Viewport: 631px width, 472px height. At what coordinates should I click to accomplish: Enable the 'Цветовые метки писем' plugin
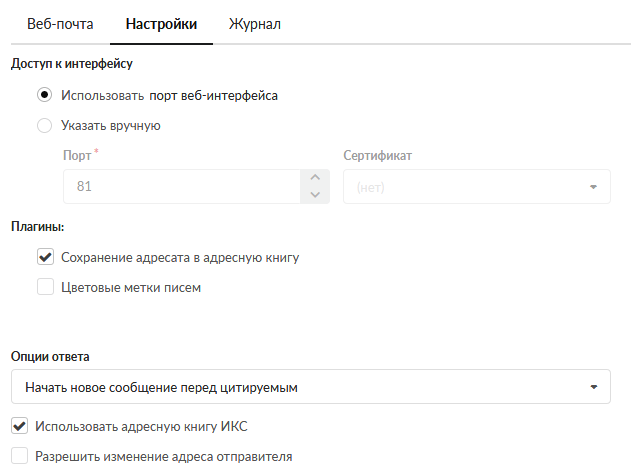click(x=45, y=287)
